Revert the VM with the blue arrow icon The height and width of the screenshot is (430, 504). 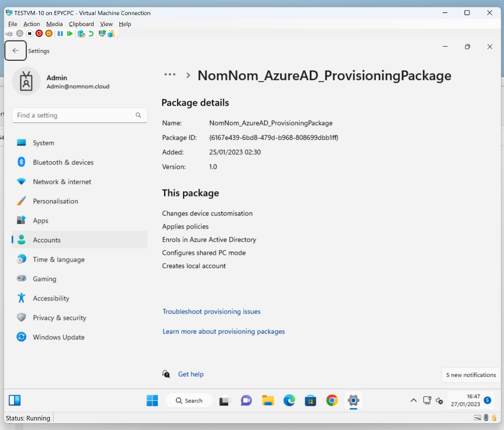click(90, 33)
